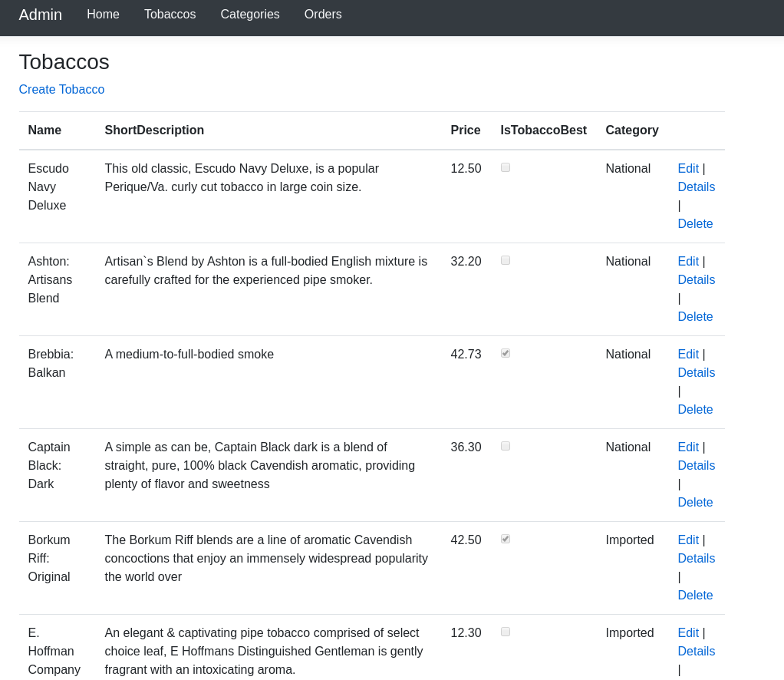This screenshot has width=784, height=680.
Task: Click description starting 'The Borkum Riff blends'
Action: [x=266, y=559]
